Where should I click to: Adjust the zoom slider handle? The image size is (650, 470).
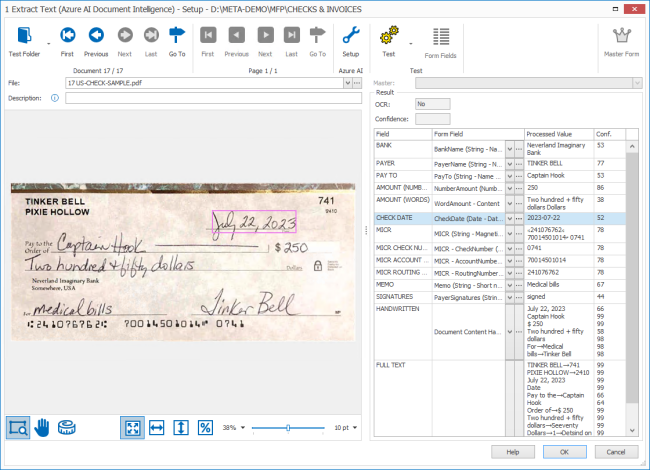click(288, 427)
